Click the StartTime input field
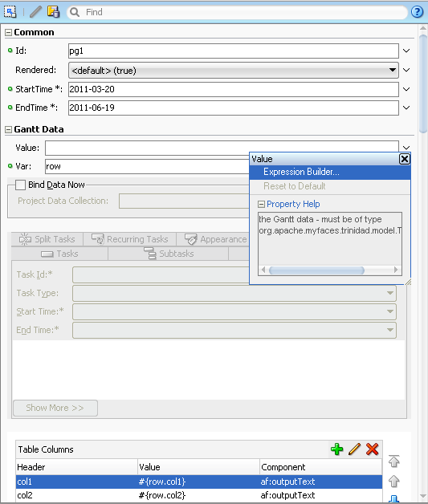Image resolution: width=428 pixels, height=504 pixels. tap(234, 89)
